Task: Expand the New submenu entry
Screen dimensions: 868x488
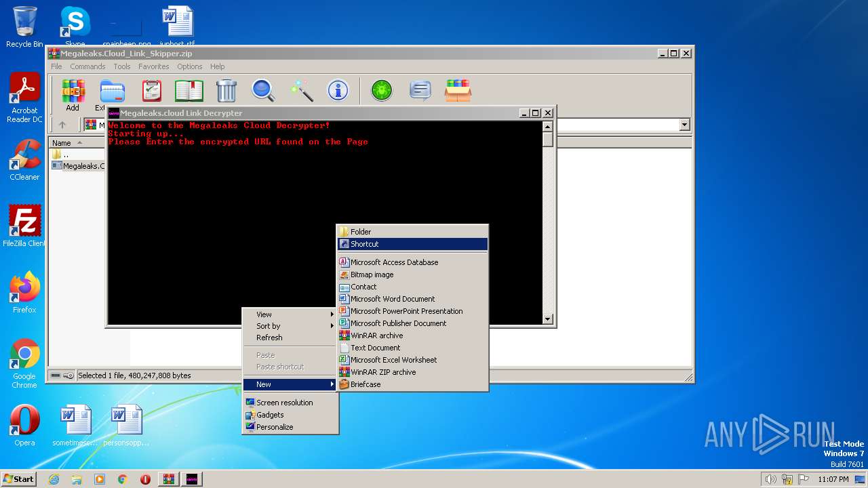Action: (x=290, y=384)
